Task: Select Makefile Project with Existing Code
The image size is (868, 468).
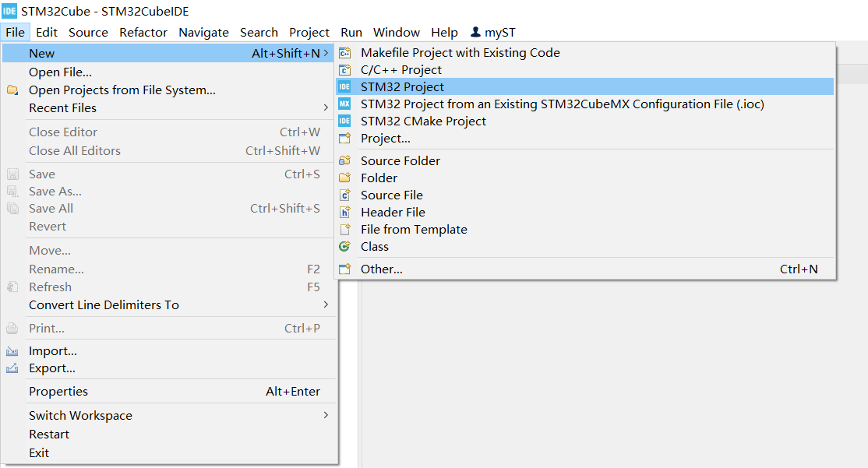Action: click(x=584, y=52)
